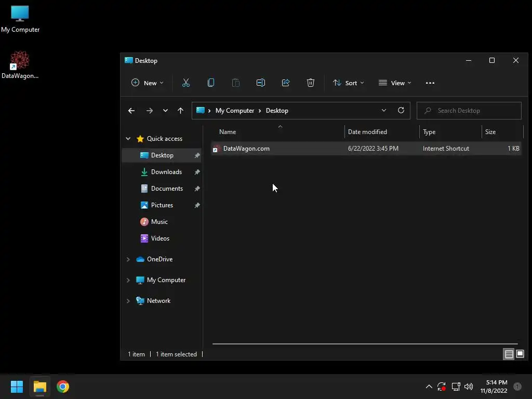
Task: Open the View layout dropdown
Action: point(395,83)
